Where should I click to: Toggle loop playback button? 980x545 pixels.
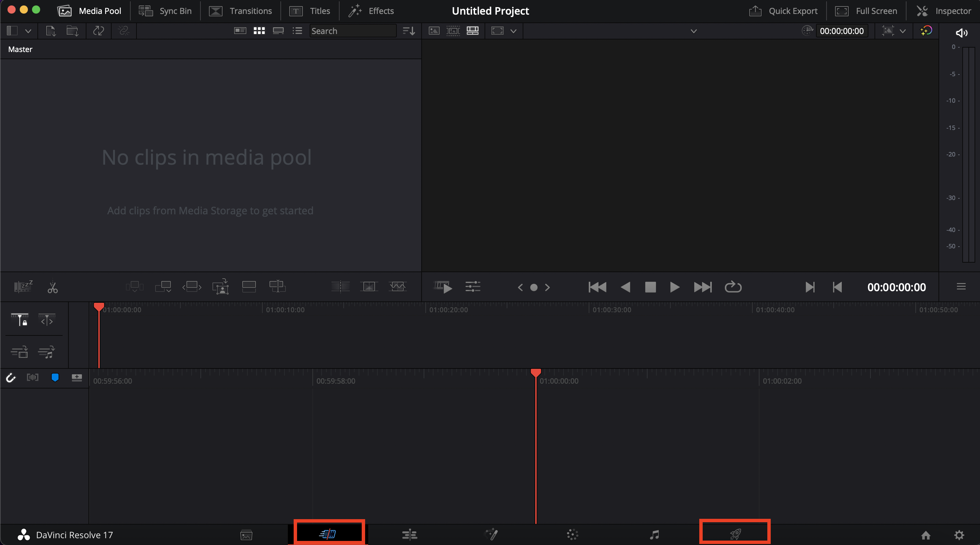click(733, 287)
